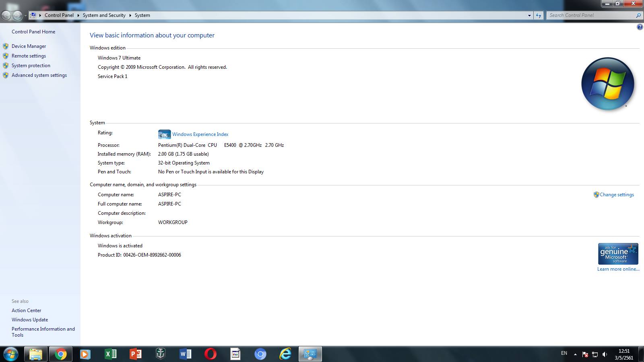Click the search magnifier icon
The image size is (644, 362).
click(x=638, y=15)
